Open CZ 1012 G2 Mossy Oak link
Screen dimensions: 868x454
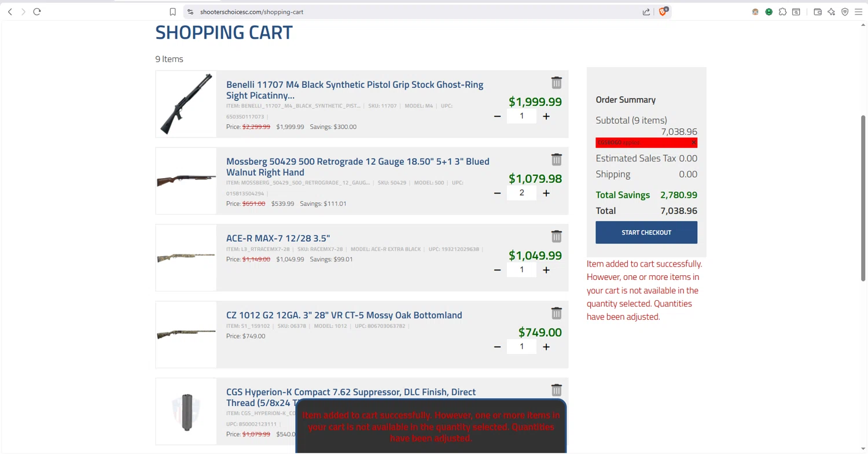(x=344, y=315)
